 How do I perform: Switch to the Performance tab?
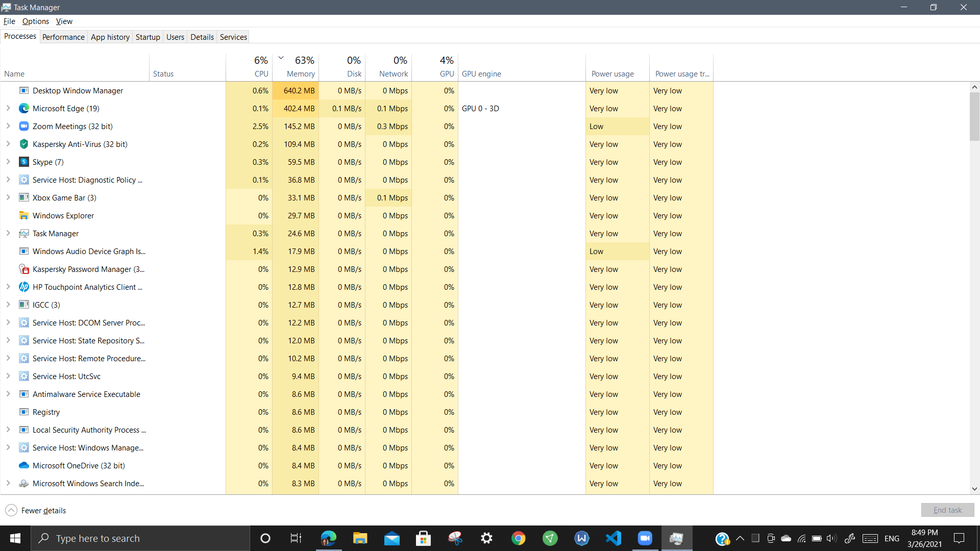[x=63, y=37]
